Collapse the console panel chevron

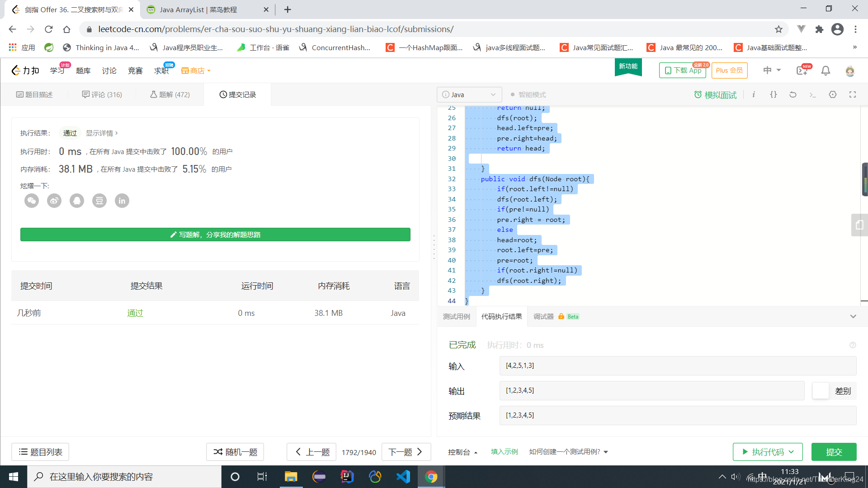coord(853,316)
